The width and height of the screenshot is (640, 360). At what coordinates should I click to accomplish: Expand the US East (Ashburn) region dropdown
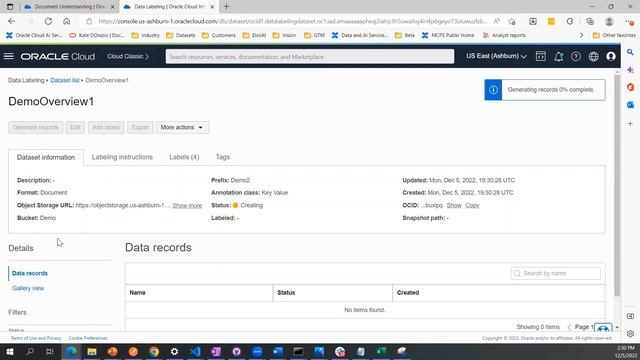point(496,56)
